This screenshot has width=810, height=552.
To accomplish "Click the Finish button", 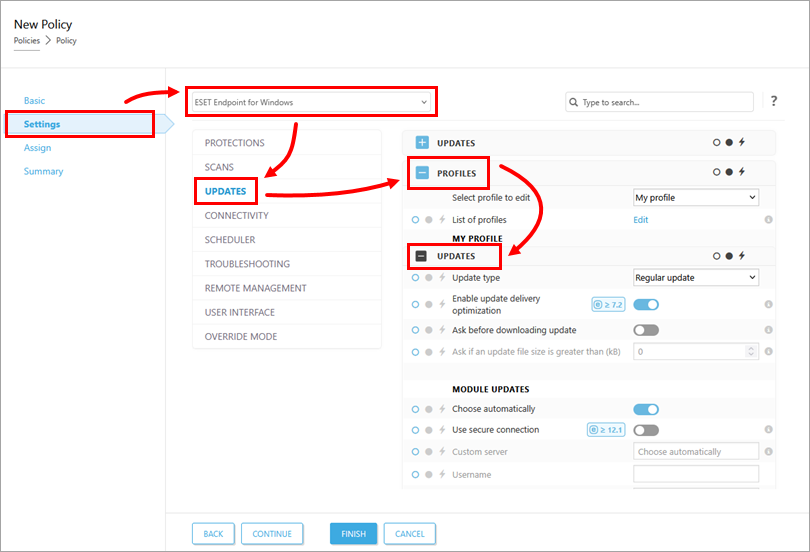I will pyautogui.click(x=353, y=534).
